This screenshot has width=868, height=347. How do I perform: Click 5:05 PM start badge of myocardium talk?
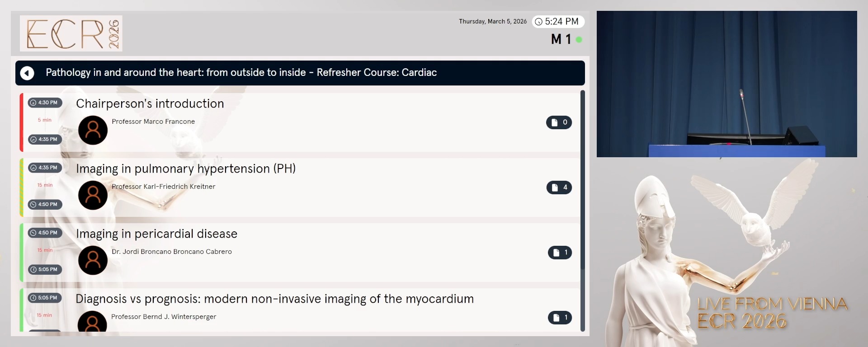click(x=45, y=298)
